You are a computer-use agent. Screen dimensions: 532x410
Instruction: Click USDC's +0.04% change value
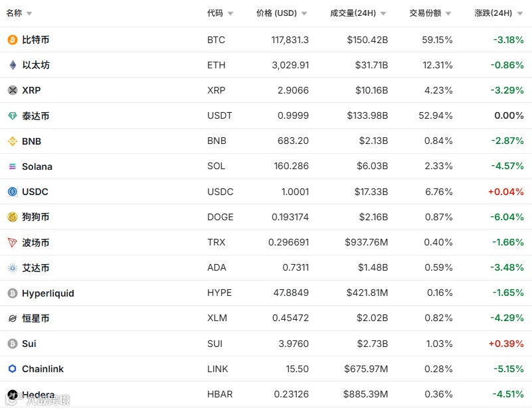(x=505, y=192)
